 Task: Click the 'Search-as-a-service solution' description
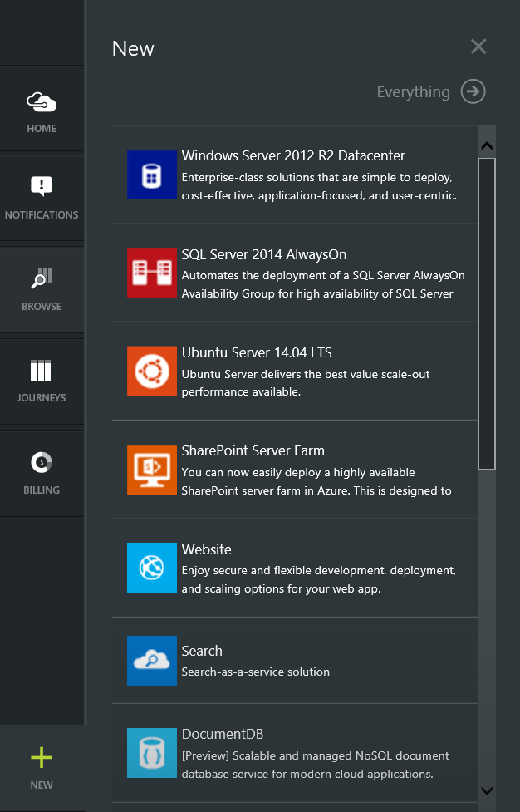(x=256, y=672)
